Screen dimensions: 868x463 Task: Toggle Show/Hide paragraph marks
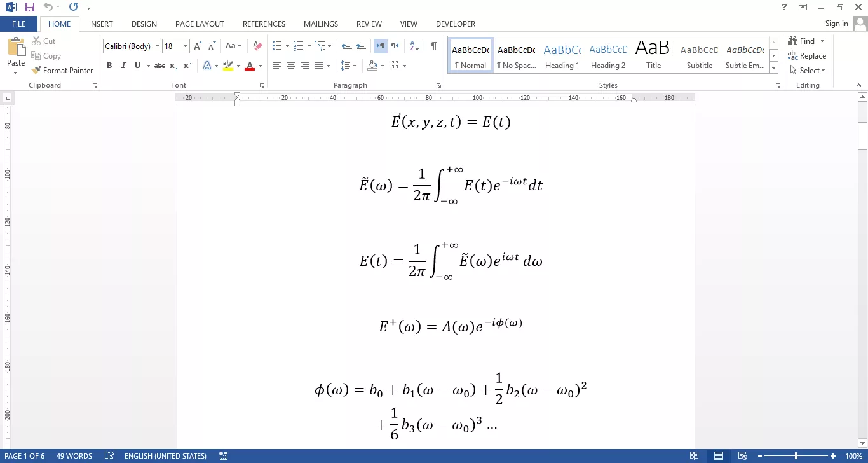tap(433, 46)
